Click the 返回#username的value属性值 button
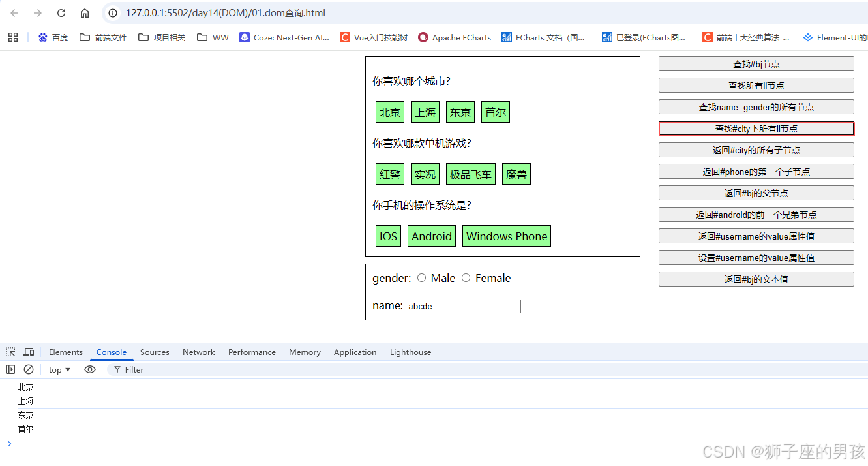 coord(756,236)
